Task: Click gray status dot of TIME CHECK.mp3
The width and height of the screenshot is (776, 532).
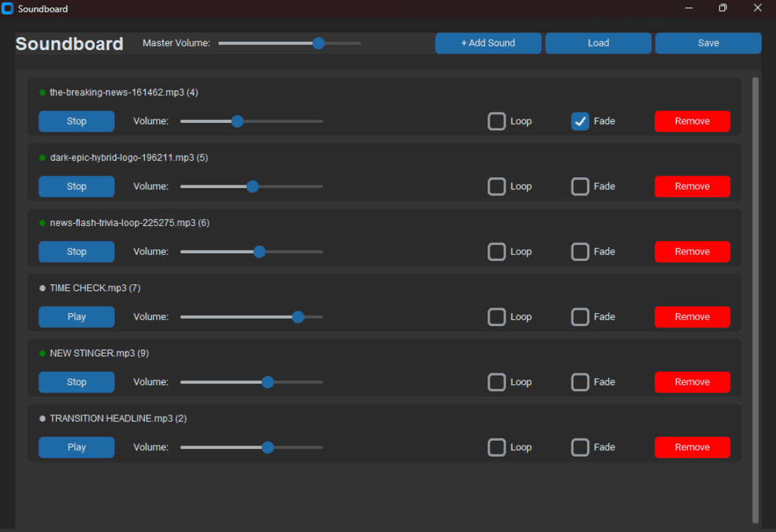Action: point(43,288)
